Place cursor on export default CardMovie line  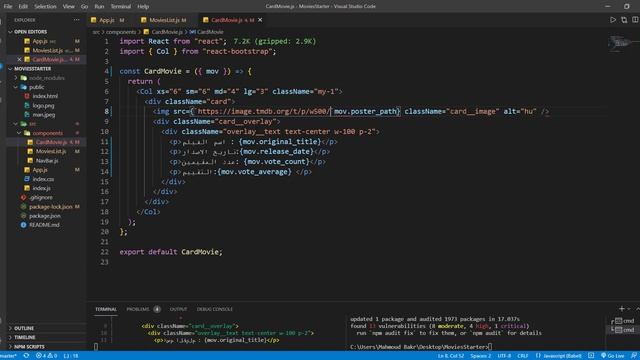[171, 252]
